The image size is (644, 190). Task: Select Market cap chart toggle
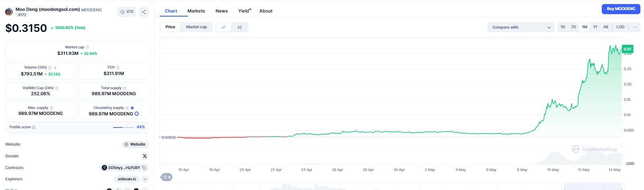click(196, 27)
